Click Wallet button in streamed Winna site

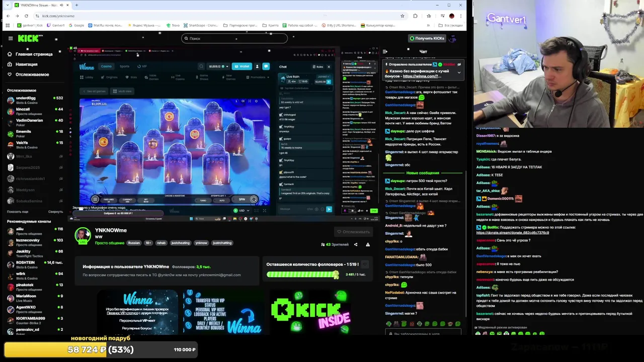(243, 66)
